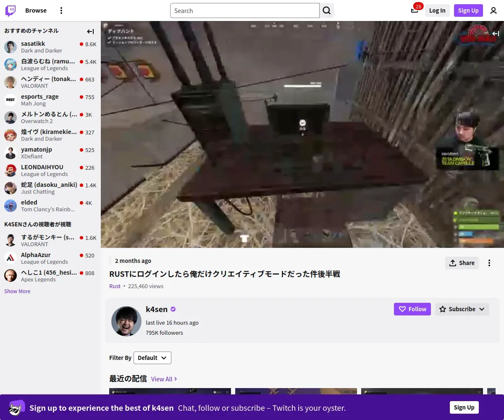This screenshot has height=420, width=504.
Task: Click '225,460 views' text
Action: (x=146, y=286)
